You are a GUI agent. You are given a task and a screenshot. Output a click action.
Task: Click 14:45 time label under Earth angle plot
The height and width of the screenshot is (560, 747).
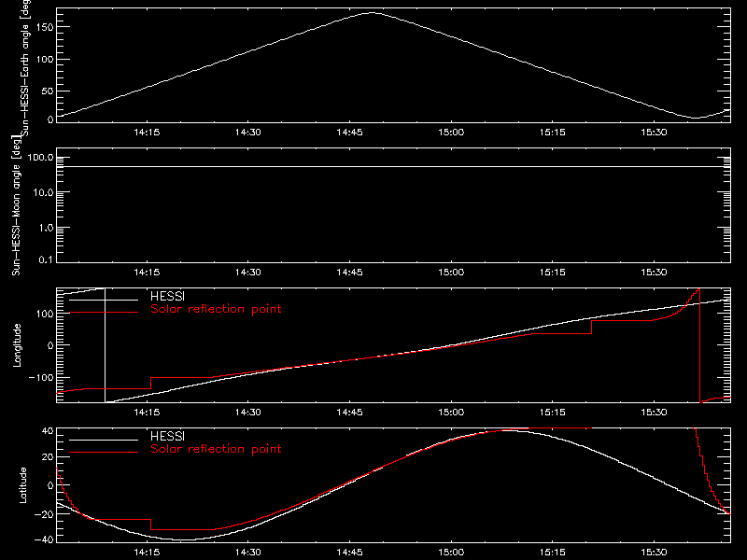pyautogui.click(x=349, y=132)
